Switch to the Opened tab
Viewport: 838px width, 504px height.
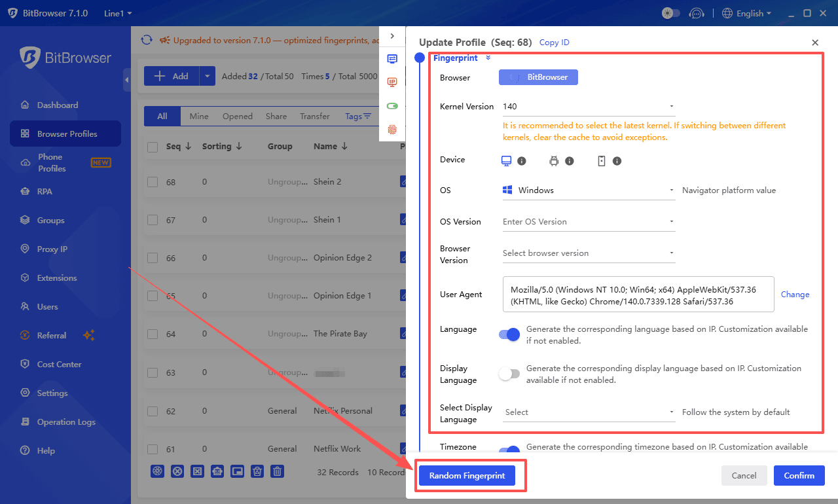point(238,117)
